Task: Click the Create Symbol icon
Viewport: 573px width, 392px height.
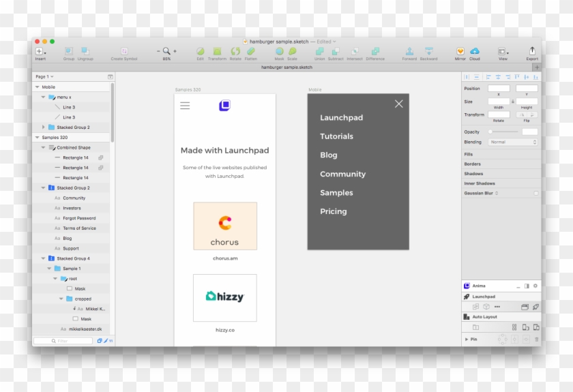Action: (x=124, y=51)
